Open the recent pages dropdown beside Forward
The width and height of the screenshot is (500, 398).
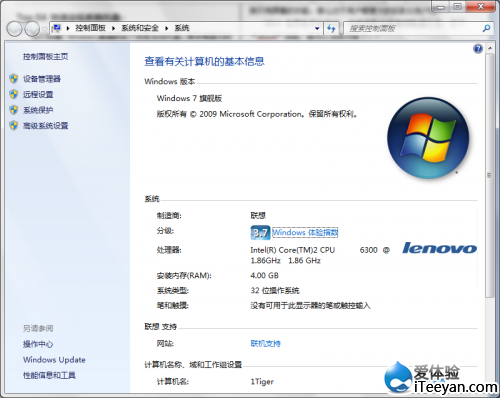[x=44, y=29]
